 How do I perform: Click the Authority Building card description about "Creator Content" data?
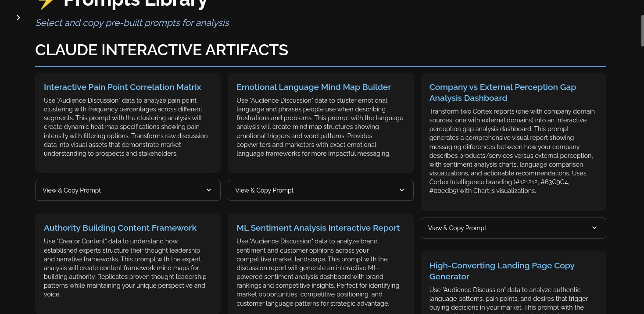[125, 268]
